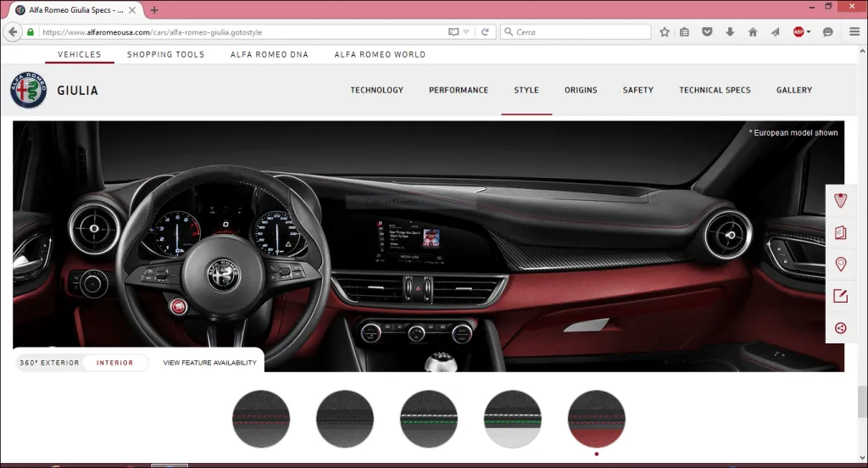This screenshot has width=868, height=468.
Task: Open the ALFA ROMEO WORLD menu
Action: click(380, 54)
